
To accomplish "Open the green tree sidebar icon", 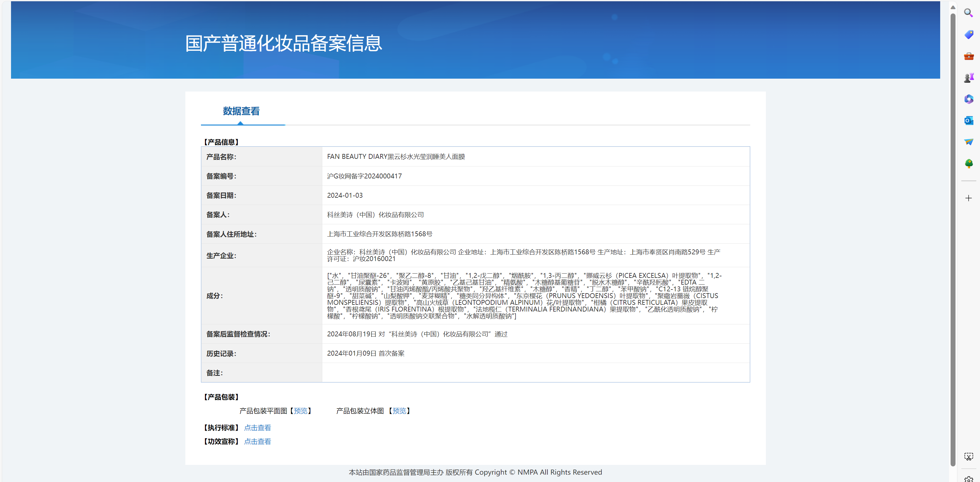I will click(x=968, y=163).
